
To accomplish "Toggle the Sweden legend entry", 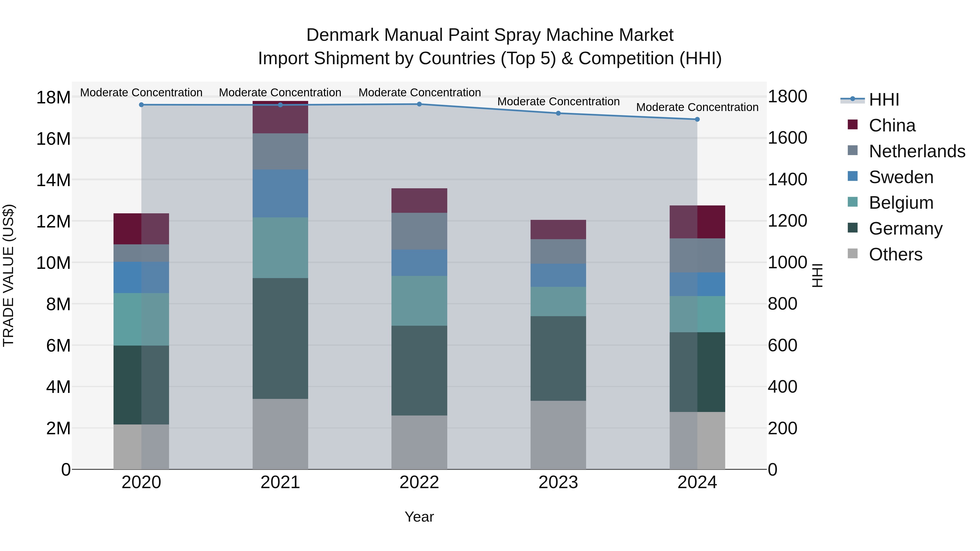I will (890, 177).
